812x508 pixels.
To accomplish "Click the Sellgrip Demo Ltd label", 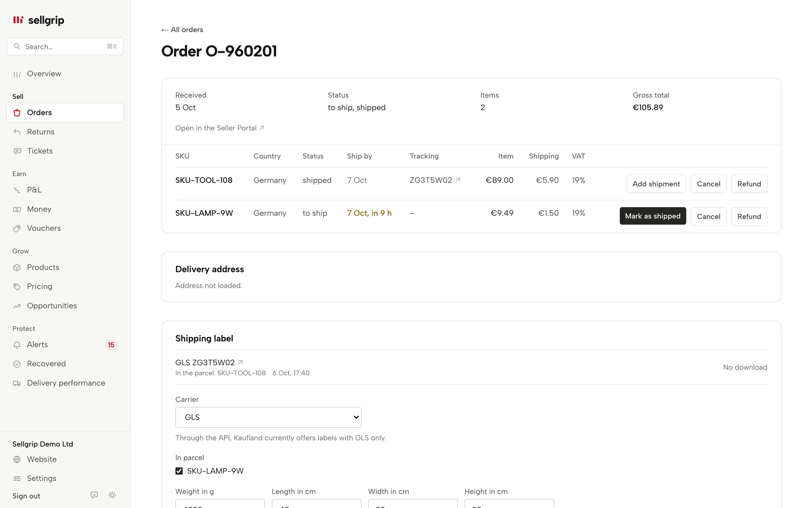I will click(x=43, y=444).
